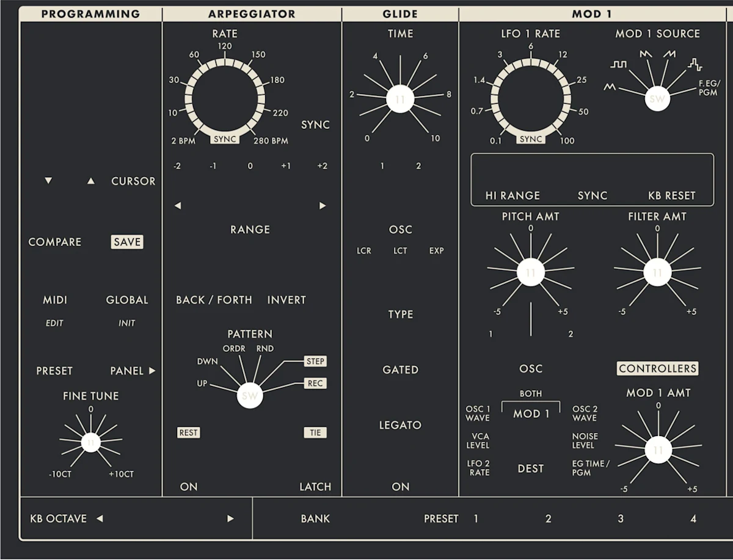Click the arpeggiator SYNC label beside Rate
The image size is (733, 560).
click(x=315, y=125)
